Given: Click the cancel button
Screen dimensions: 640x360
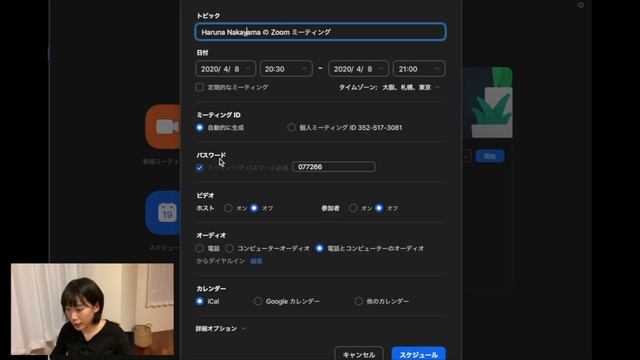Looking at the screenshot, I should (x=359, y=354).
